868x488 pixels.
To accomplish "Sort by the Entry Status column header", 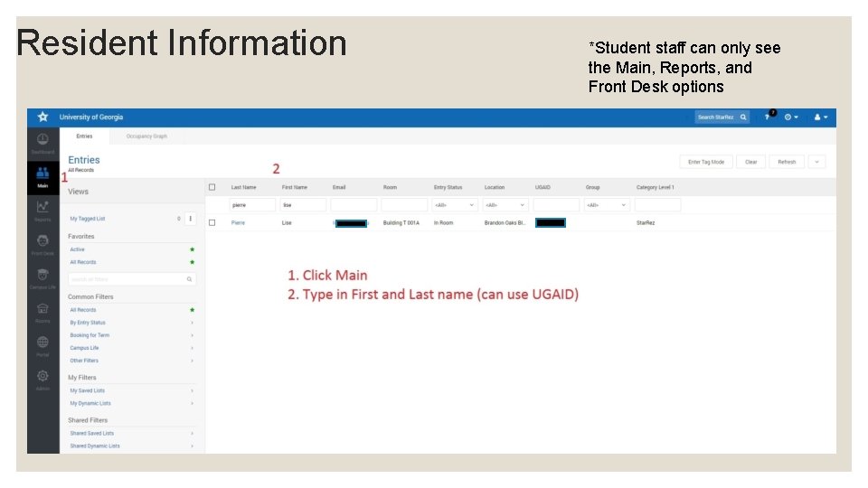I will pyautogui.click(x=448, y=187).
